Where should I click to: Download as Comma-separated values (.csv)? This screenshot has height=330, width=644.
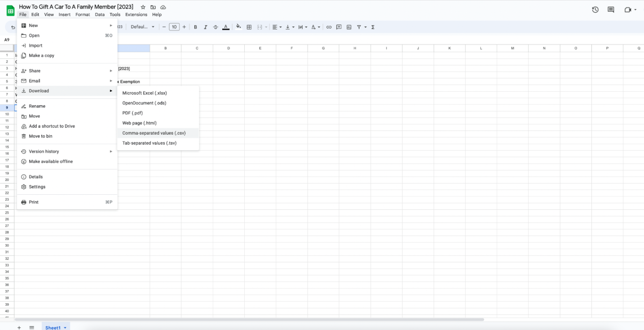click(x=158, y=133)
